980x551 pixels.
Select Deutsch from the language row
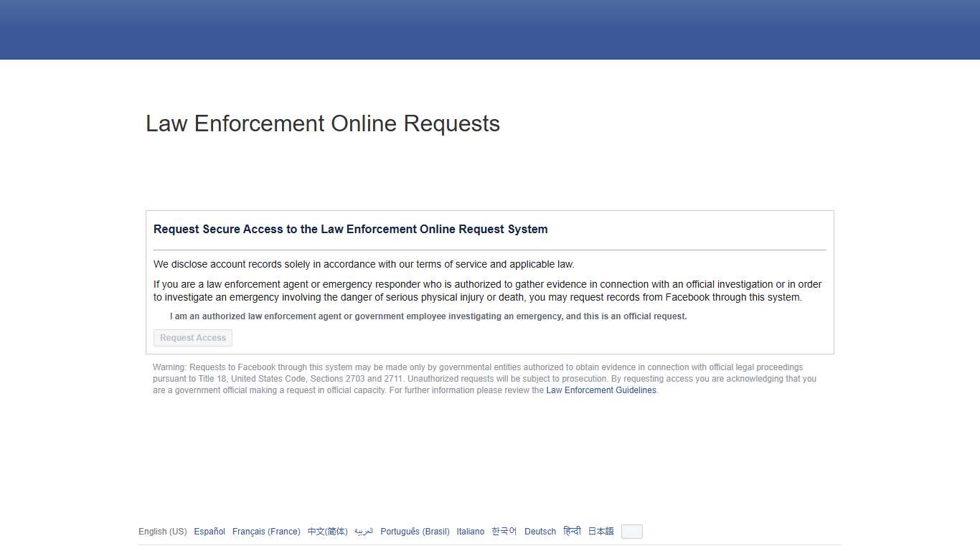540,531
